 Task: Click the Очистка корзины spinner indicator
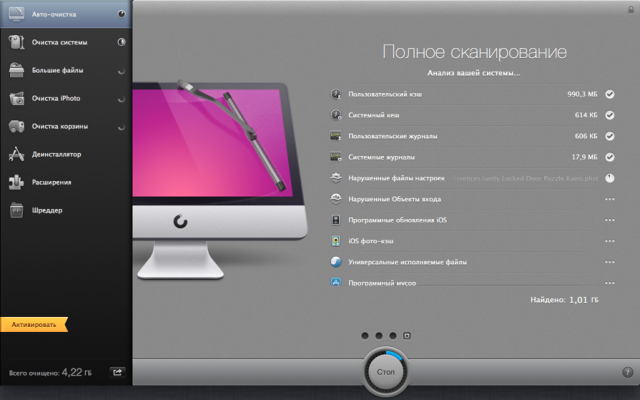click(121, 127)
